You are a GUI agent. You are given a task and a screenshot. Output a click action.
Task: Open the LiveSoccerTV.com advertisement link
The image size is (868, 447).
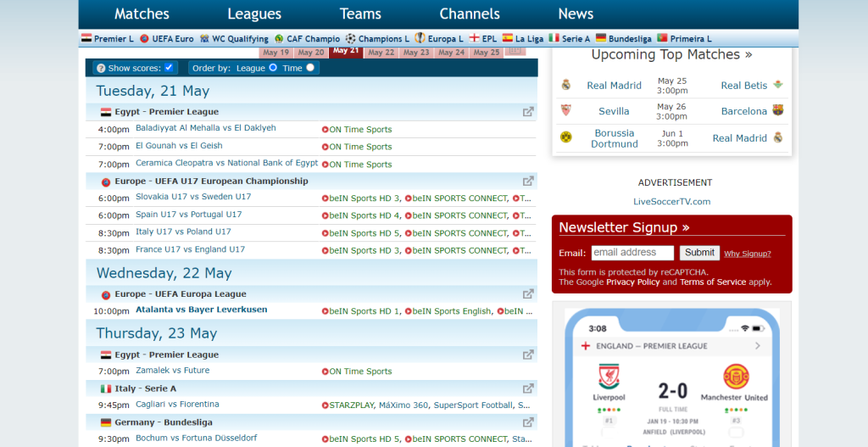671,202
